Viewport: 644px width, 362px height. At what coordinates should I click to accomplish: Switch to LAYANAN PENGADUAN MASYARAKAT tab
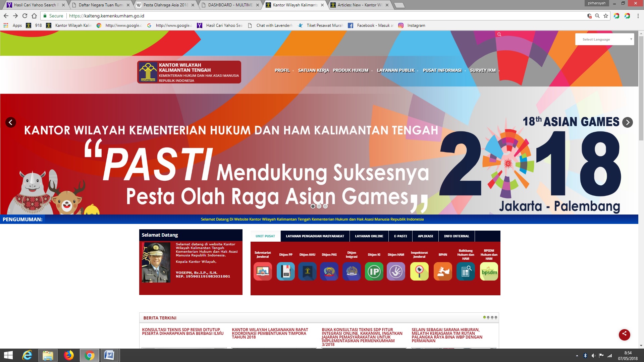tap(315, 236)
